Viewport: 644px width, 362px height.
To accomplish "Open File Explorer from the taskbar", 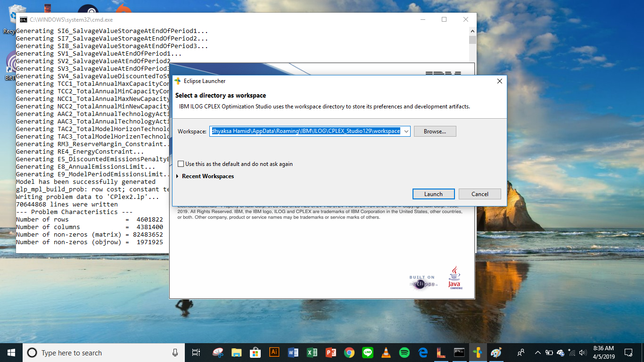I will pyautogui.click(x=236, y=353).
